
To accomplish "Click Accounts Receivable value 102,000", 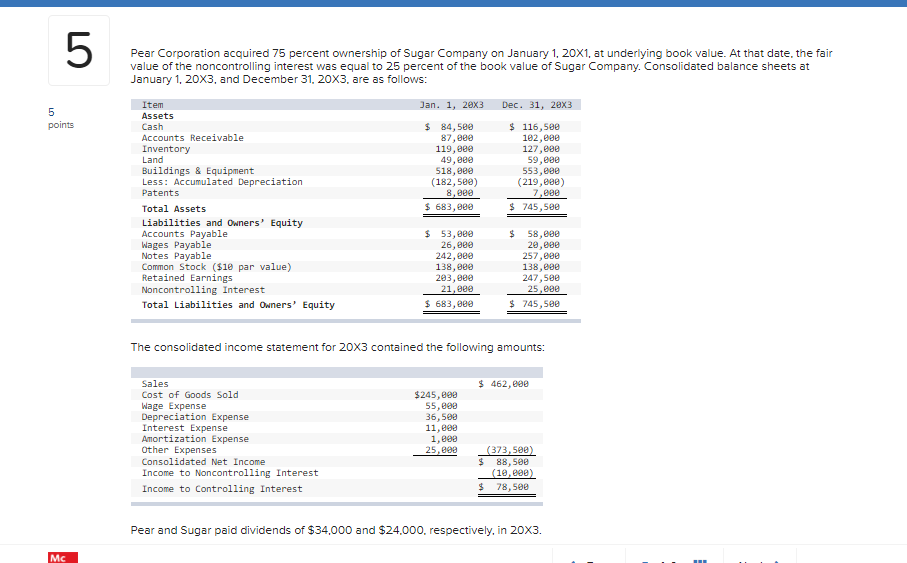I will click(541, 138).
